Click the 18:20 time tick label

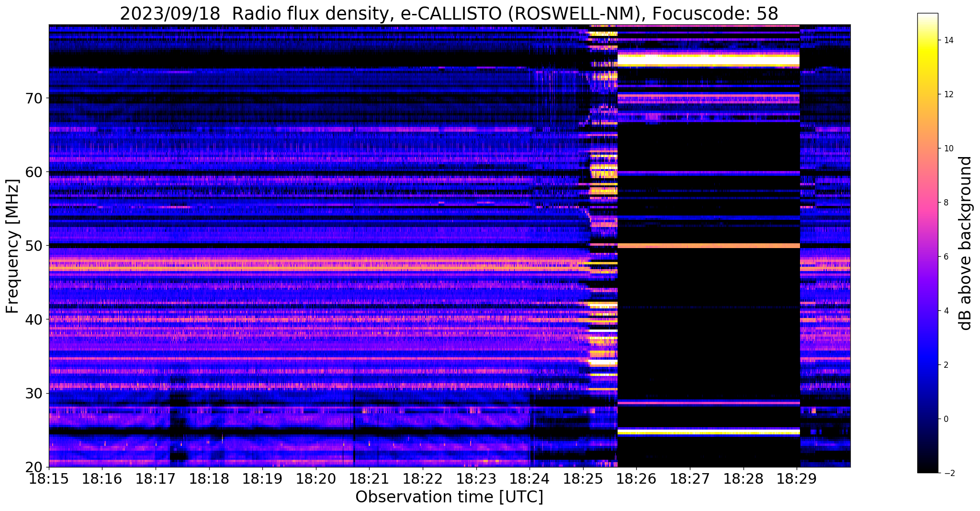click(316, 479)
